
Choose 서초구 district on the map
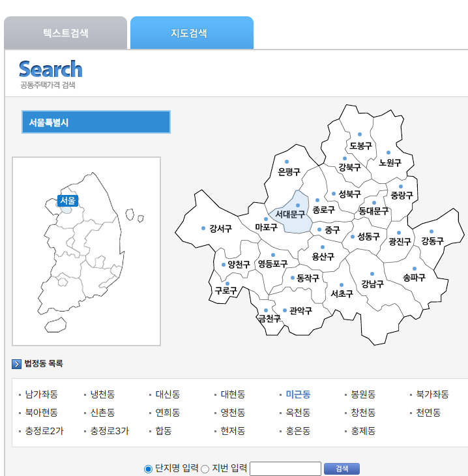tap(342, 293)
